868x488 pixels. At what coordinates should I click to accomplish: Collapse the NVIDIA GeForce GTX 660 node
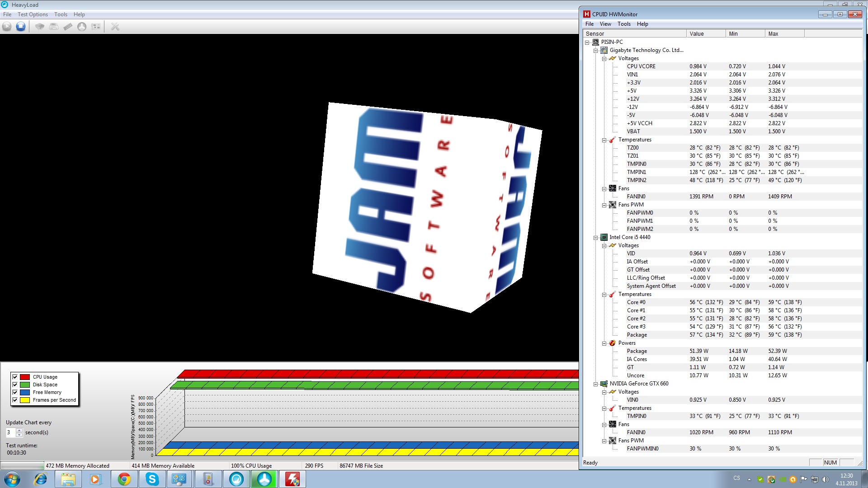click(596, 384)
